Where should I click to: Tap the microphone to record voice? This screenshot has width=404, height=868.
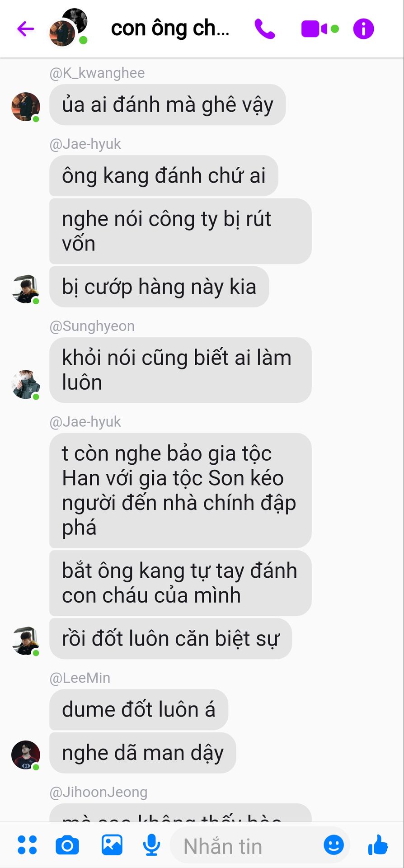(x=151, y=845)
